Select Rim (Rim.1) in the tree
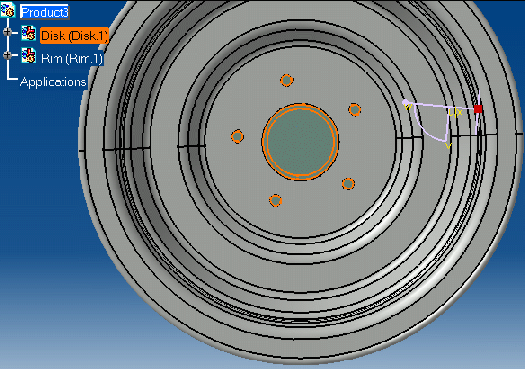The width and height of the screenshot is (525, 369). pyautogui.click(x=72, y=59)
